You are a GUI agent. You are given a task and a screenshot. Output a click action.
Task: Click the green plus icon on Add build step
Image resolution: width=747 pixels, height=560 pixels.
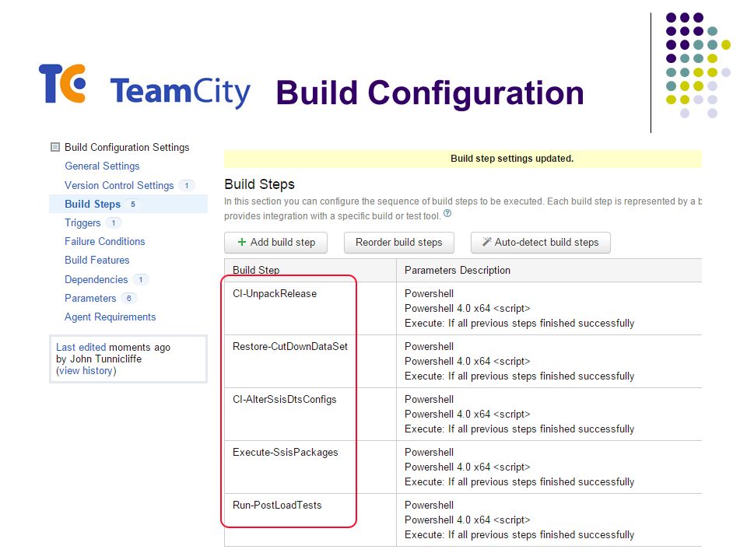click(x=241, y=242)
